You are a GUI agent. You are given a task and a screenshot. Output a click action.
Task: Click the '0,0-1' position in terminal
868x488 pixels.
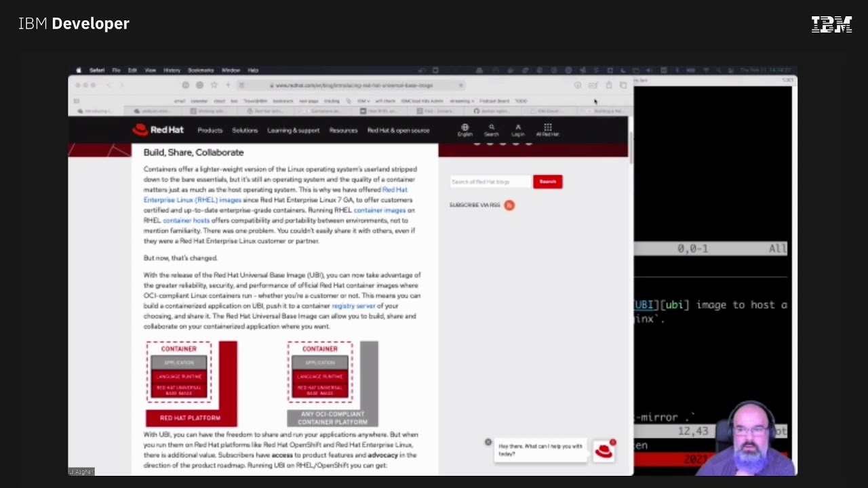pos(692,249)
